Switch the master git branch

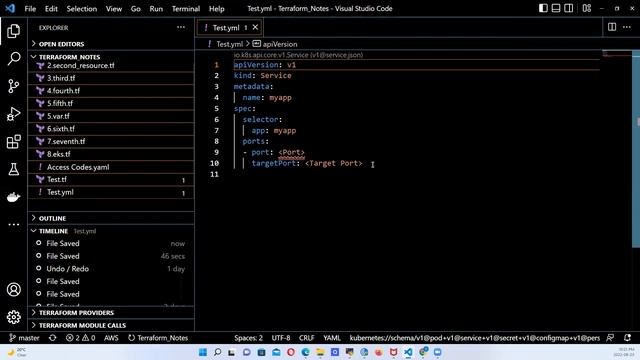[x=24, y=338]
